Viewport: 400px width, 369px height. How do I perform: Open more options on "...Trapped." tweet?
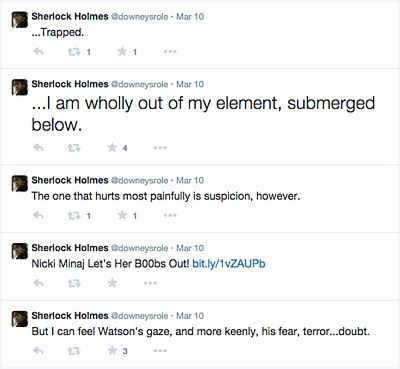pos(170,52)
